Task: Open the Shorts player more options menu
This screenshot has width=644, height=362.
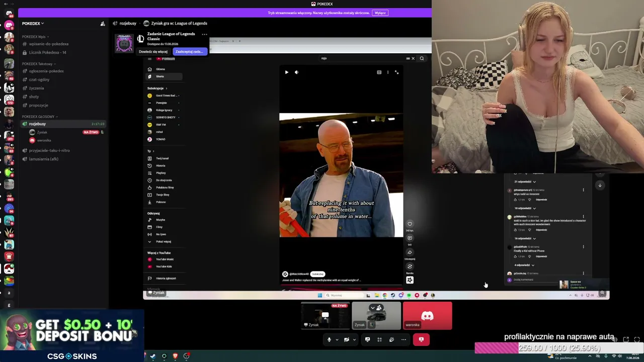Action: [x=387, y=72]
